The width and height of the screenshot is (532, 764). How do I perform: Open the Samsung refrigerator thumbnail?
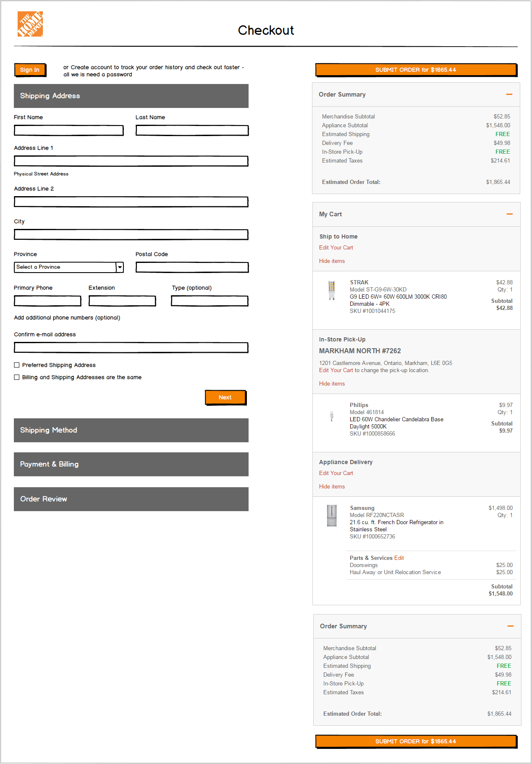point(332,516)
